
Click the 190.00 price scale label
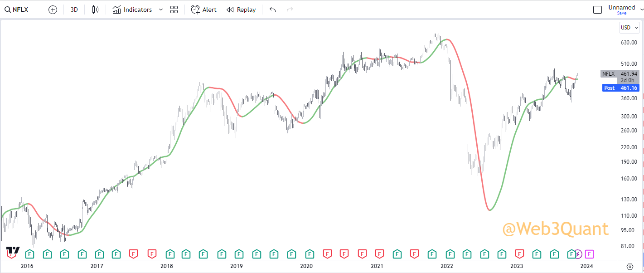click(629, 162)
